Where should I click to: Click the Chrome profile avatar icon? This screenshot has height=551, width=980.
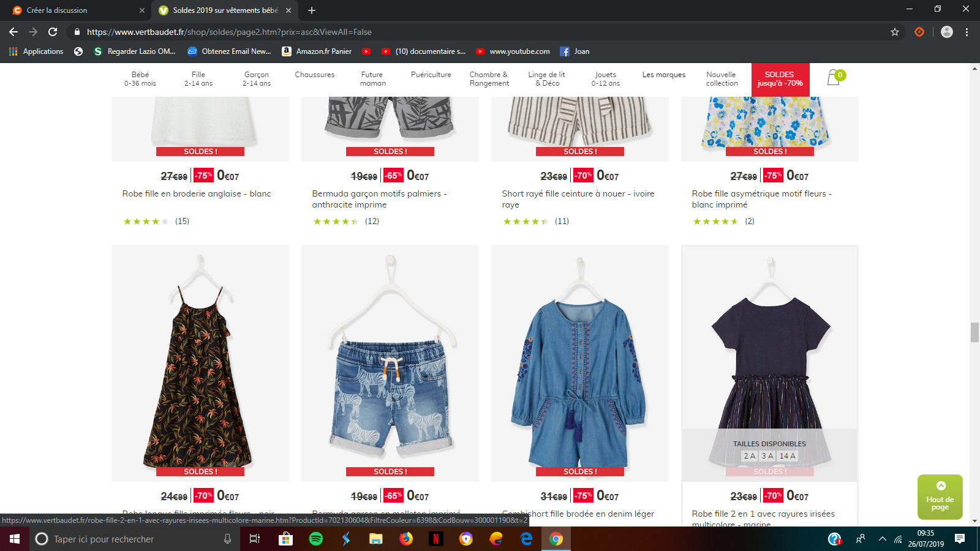(946, 32)
